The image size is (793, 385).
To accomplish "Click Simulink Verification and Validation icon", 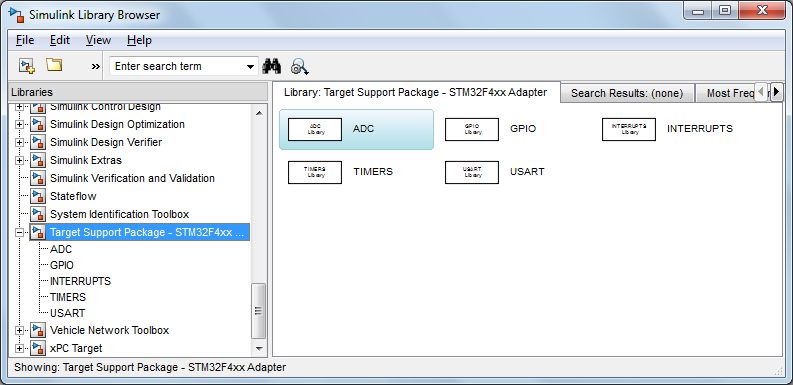I will point(37,178).
